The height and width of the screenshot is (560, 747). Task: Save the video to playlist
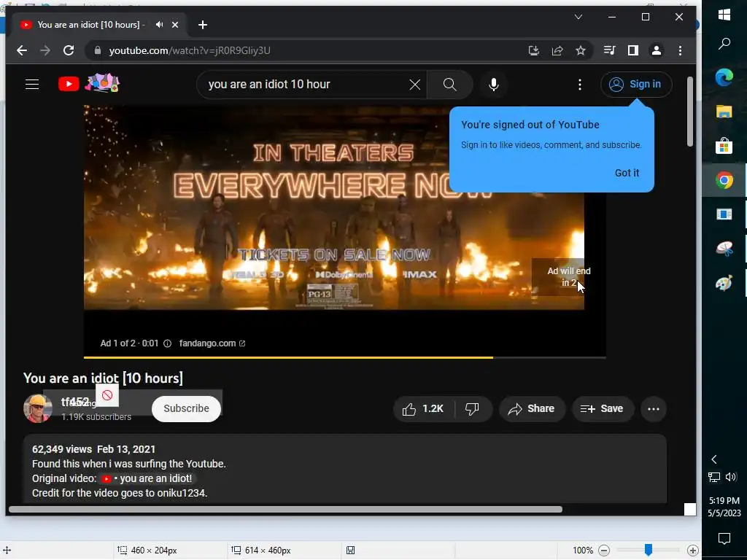[x=602, y=408]
